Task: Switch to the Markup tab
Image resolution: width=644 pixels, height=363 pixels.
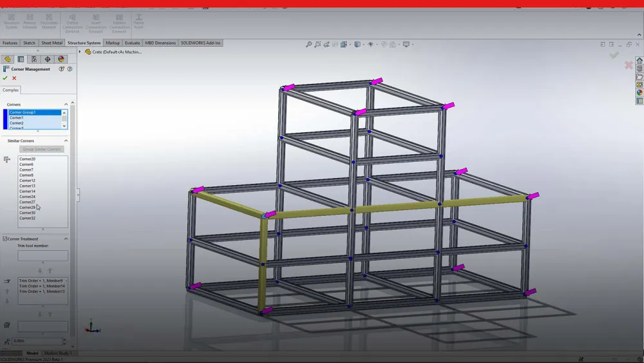Action: pos(113,43)
